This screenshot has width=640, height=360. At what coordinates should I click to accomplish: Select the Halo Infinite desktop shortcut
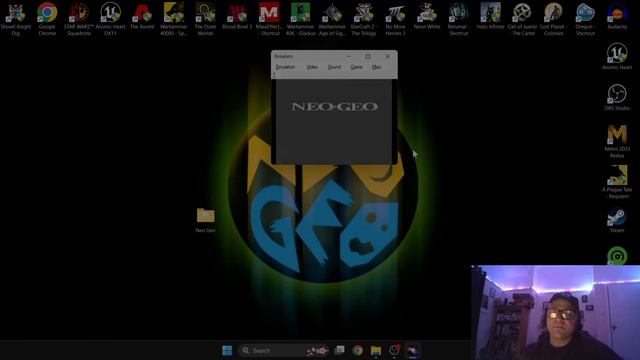pos(490,16)
